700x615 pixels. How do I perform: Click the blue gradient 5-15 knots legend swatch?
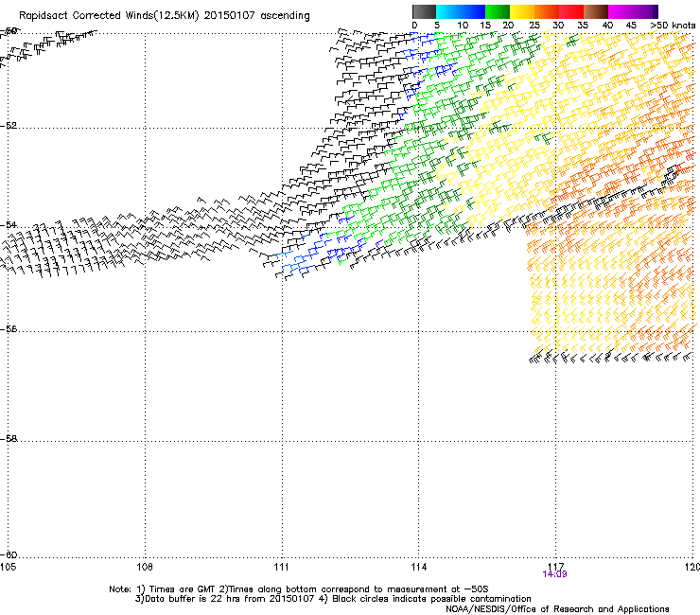[461, 11]
